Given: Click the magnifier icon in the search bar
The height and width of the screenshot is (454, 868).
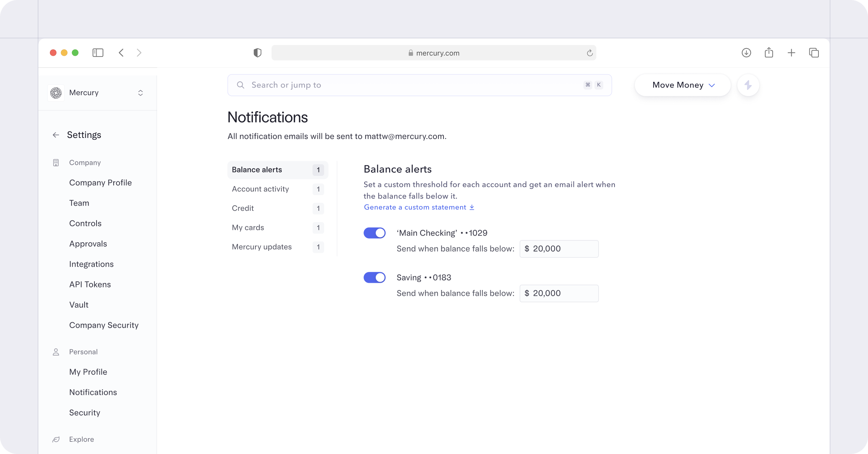Looking at the screenshot, I should tap(241, 85).
